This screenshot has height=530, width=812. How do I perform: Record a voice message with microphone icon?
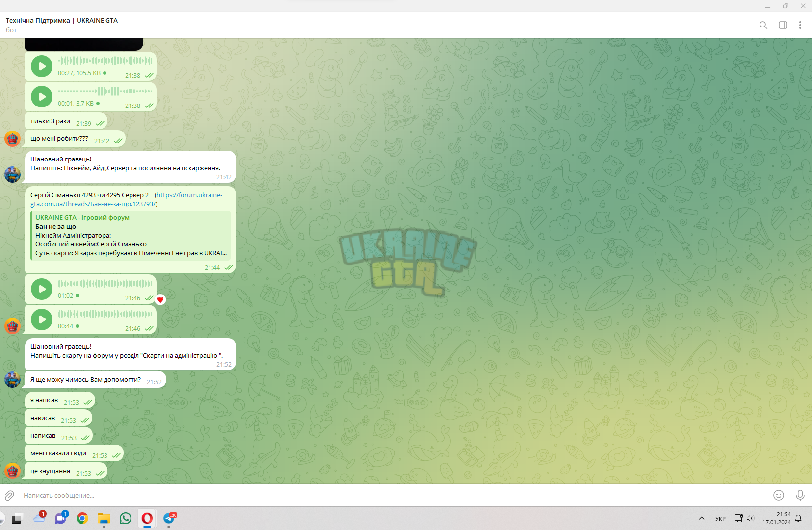click(x=800, y=496)
